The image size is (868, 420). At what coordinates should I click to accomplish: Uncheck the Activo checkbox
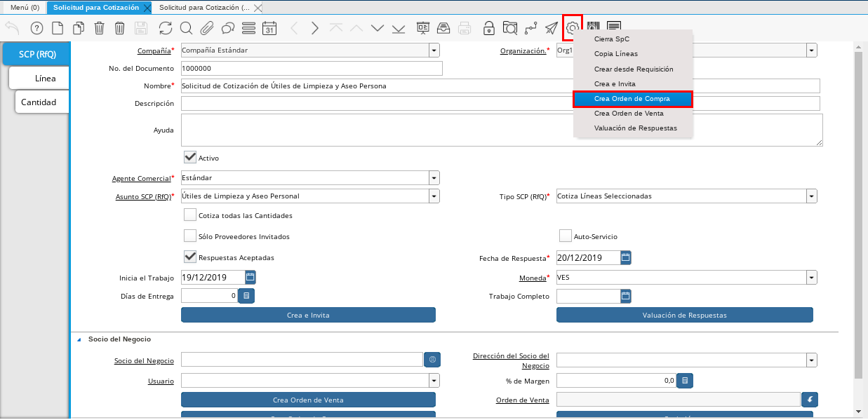point(189,158)
